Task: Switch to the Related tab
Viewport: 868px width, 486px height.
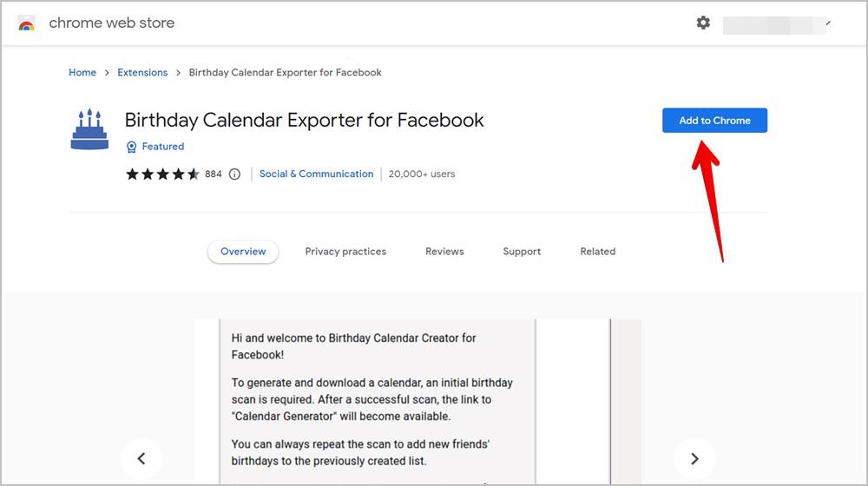Action: pos(597,252)
